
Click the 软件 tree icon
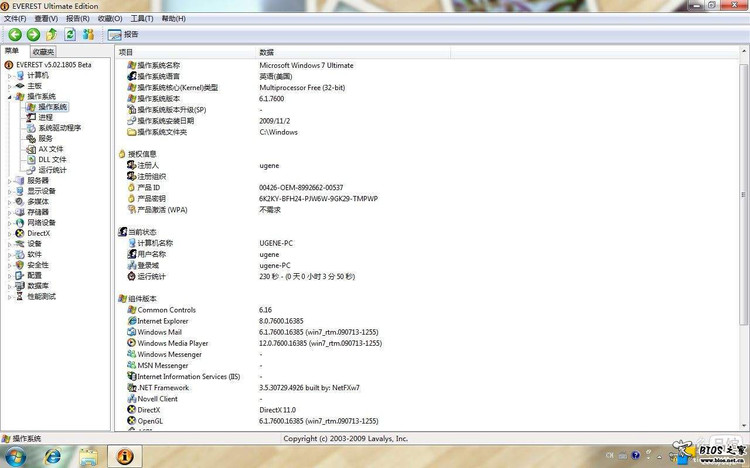pyautogui.click(x=20, y=254)
